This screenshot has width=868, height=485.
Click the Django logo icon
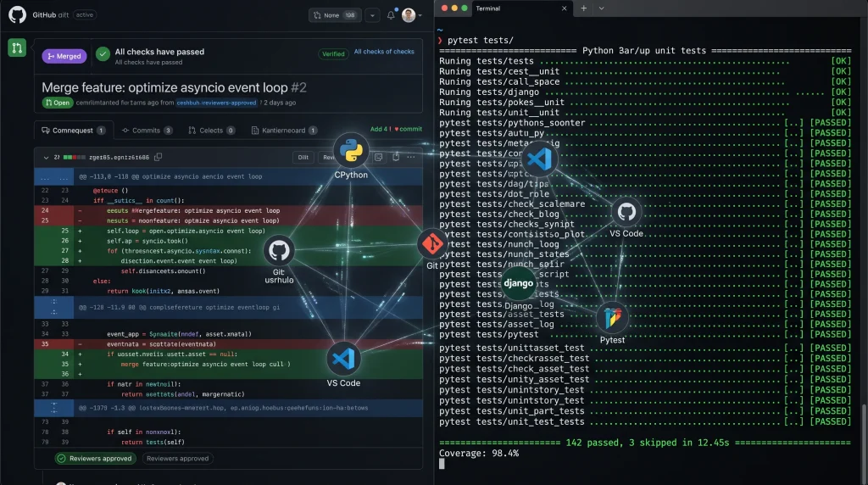click(518, 283)
